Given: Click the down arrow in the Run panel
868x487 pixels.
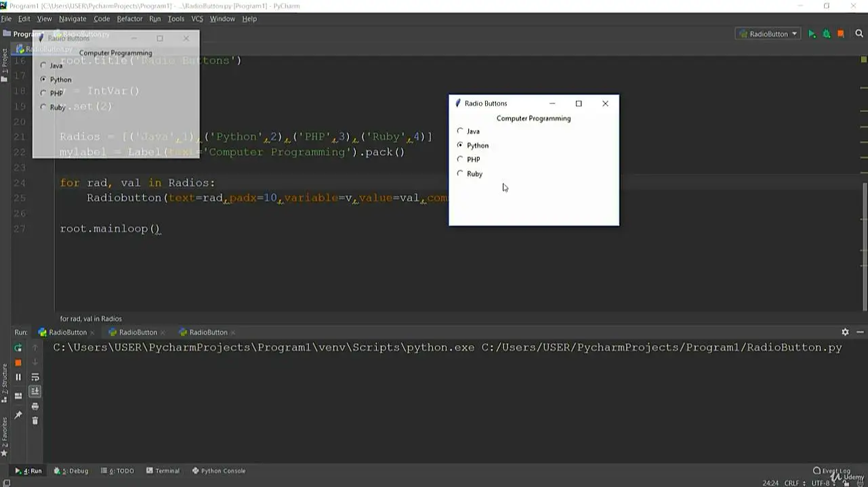Looking at the screenshot, I should click(35, 363).
